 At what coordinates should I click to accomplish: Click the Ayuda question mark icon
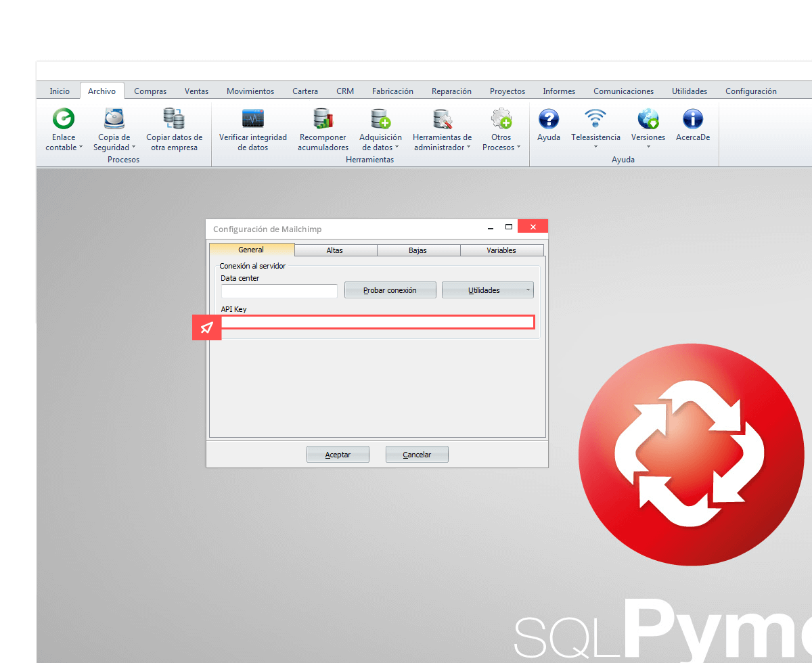coord(548,119)
